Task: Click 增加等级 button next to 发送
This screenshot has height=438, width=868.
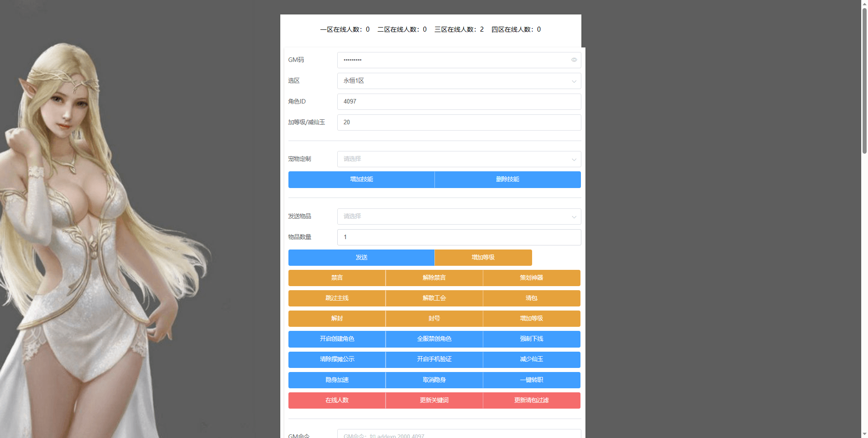Action: tap(483, 258)
